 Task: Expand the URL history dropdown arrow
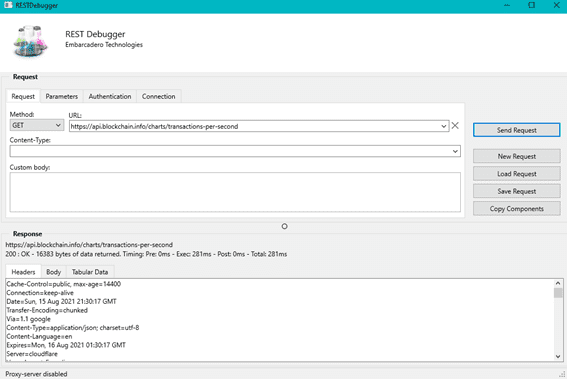[x=444, y=126]
